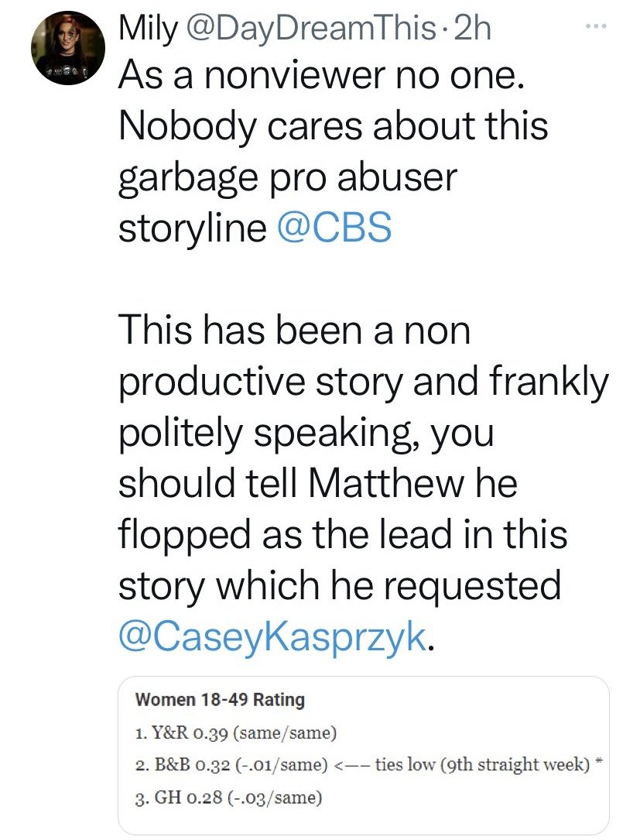Click the word Matthew in tweet

pos(386,483)
